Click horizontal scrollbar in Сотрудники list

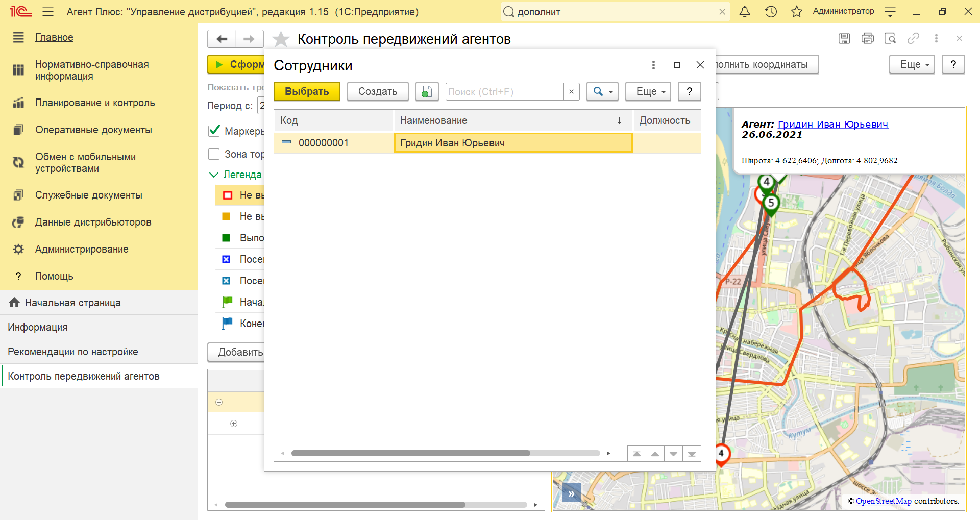(411, 453)
